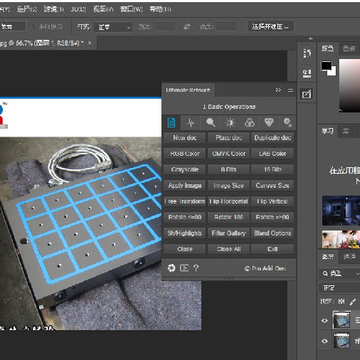Click the Place doc button

(228, 138)
